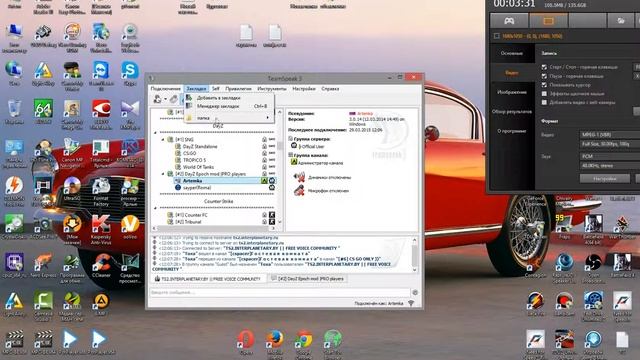Screen dimensions: 640x360
Task: Click the muted speakers icon in the info panel
Action: tap(299, 177)
